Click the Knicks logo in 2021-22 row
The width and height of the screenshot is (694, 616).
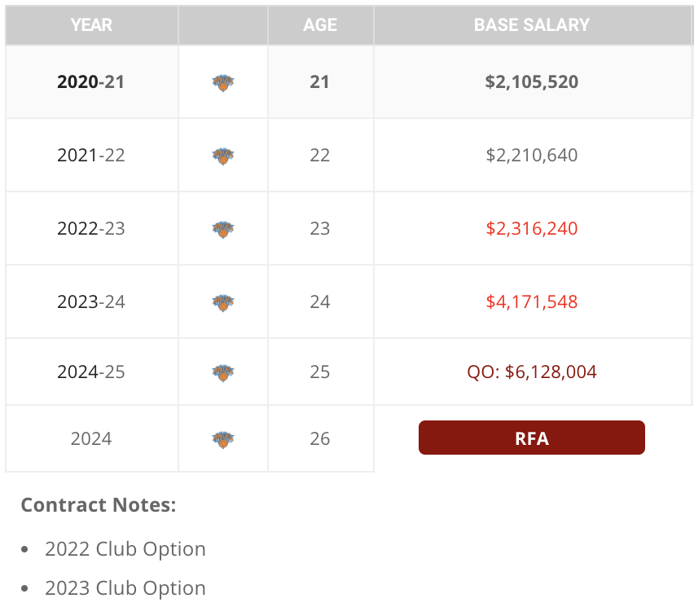[x=223, y=156]
